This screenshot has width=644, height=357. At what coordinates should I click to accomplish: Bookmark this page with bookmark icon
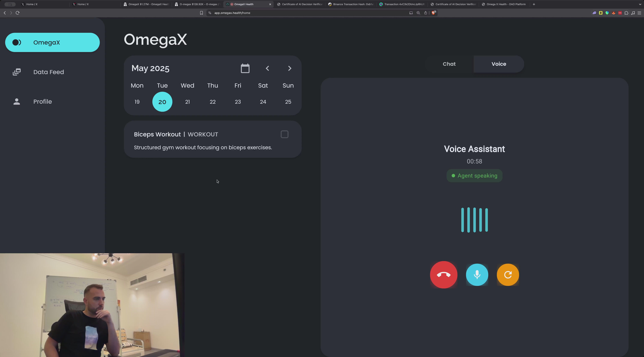(201, 13)
